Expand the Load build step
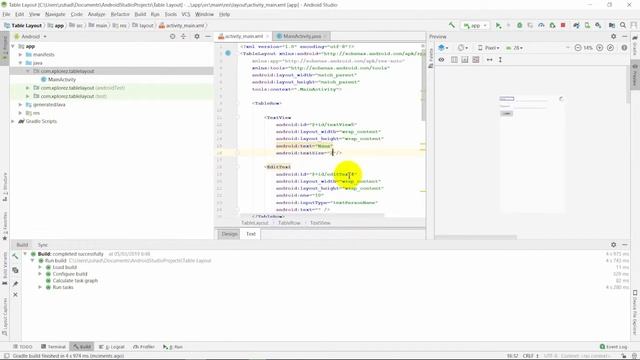This screenshot has height=360, width=640. [40, 267]
